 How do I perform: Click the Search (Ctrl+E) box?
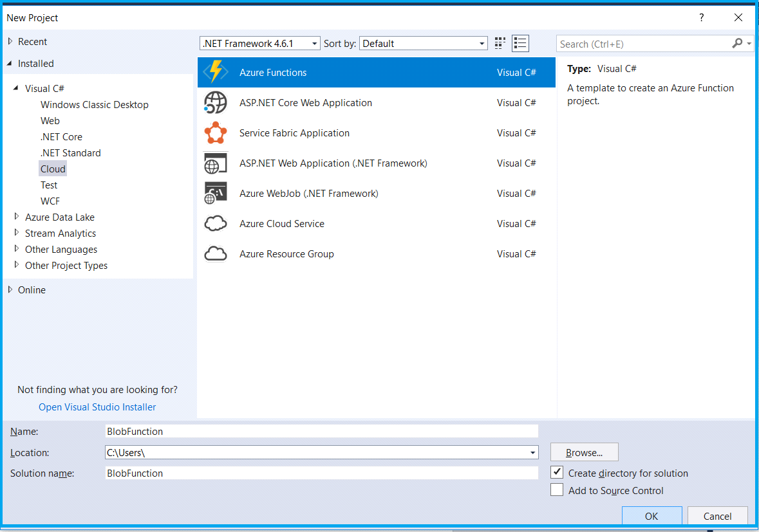click(x=644, y=44)
